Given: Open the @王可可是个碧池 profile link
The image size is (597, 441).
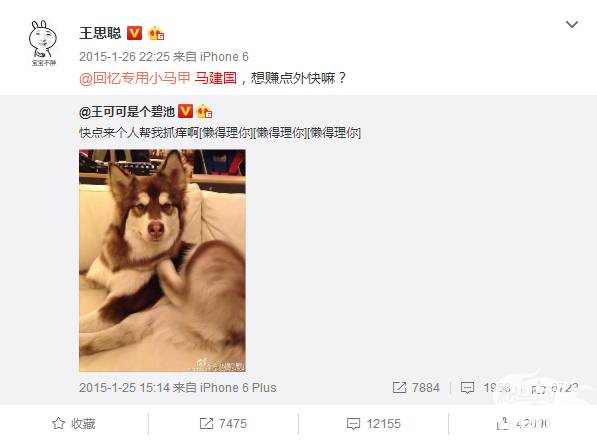Looking at the screenshot, I should pyautogui.click(x=127, y=112).
